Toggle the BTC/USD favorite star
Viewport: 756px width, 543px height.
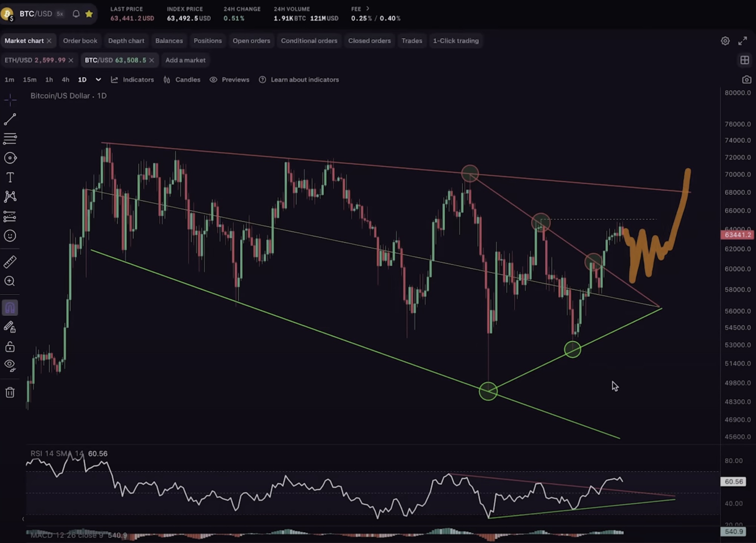click(x=89, y=14)
